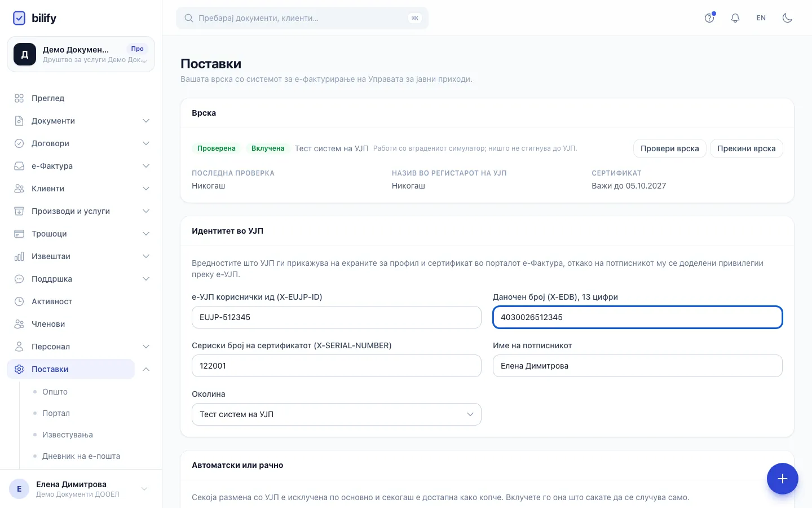The image size is (812, 508).
Task: Click the Документи file icon
Action: coord(19,121)
